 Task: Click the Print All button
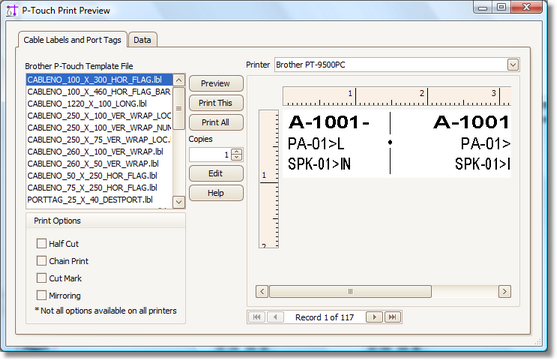pos(216,123)
